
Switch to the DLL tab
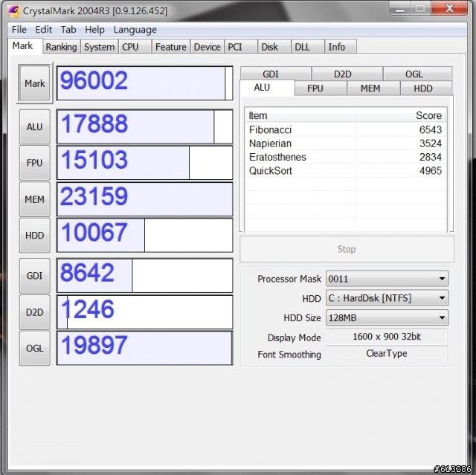pos(308,47)
